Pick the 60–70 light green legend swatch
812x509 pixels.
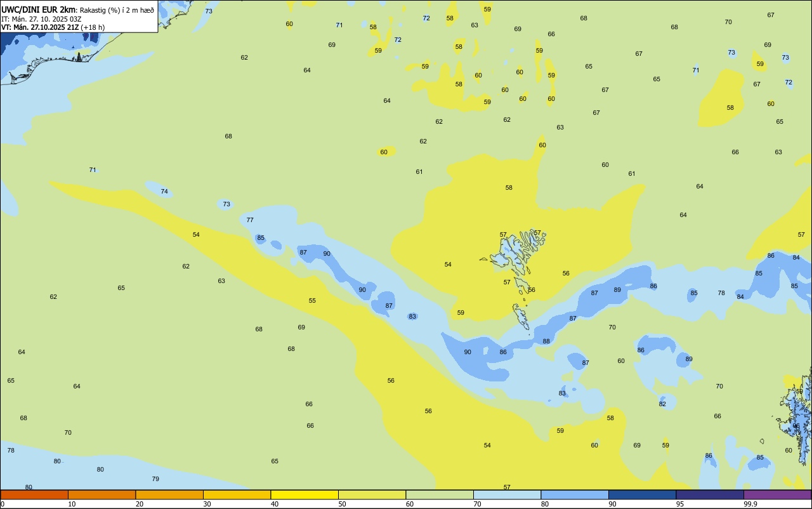pyautogui.click(x=440, y=494)
